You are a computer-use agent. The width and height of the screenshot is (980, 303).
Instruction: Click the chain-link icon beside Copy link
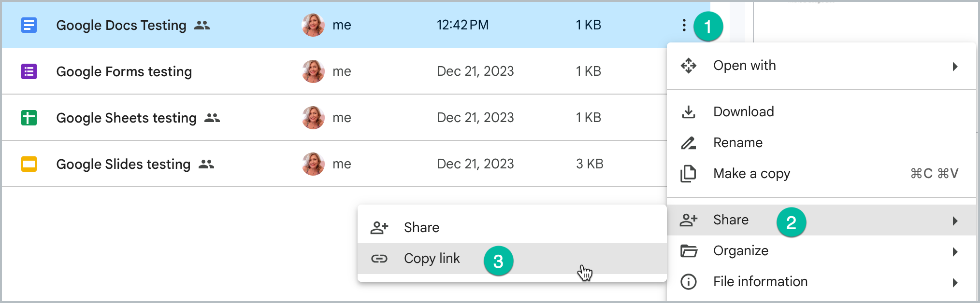tap(379, 259)
